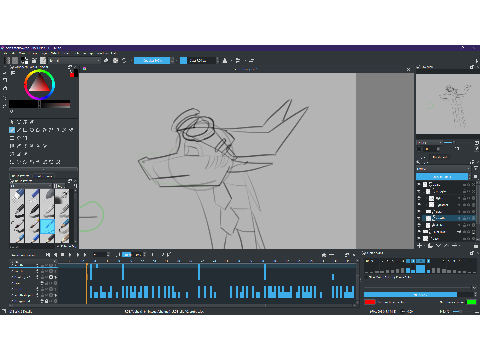Toggle visibility of the topmost layer

click(419, 185)
